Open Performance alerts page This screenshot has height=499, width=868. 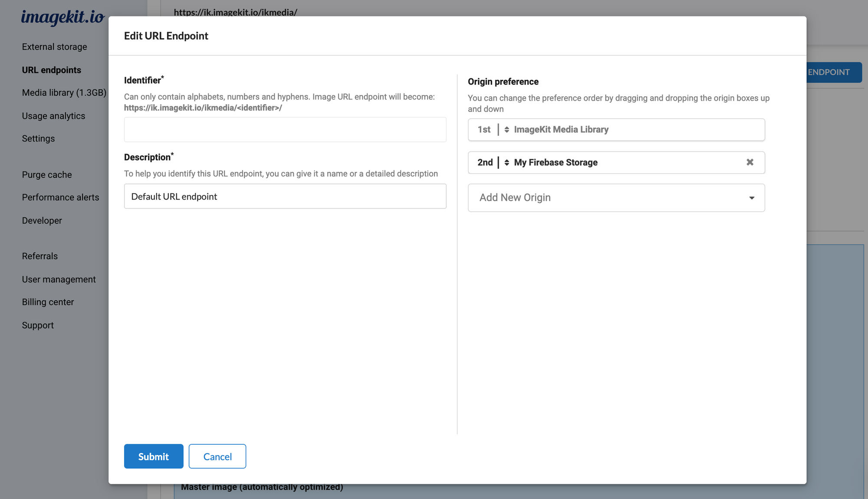pyautogui.click(x=60, y=197)
